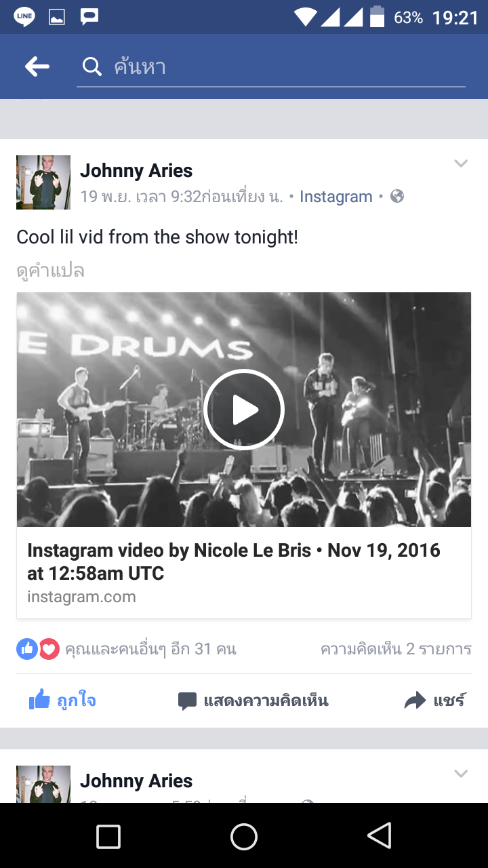The width and height of the screenshot is (488, 868).
Task: Click the ค้นหา search field
Action: [x=271, y=67]
